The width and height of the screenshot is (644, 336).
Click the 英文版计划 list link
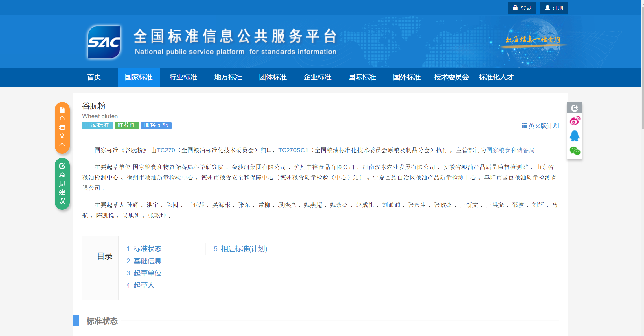click(x=540, y=126)
